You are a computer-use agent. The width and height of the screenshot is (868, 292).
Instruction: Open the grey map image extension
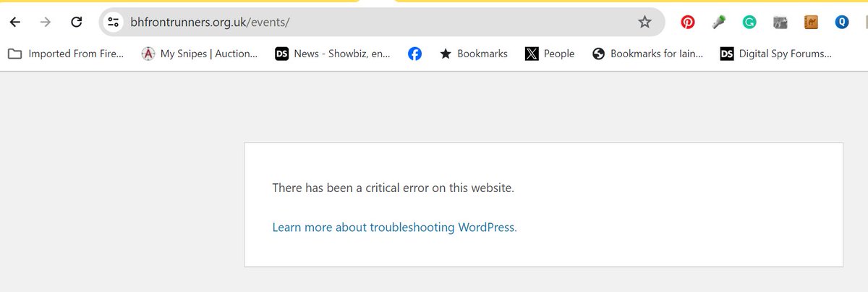780,22
